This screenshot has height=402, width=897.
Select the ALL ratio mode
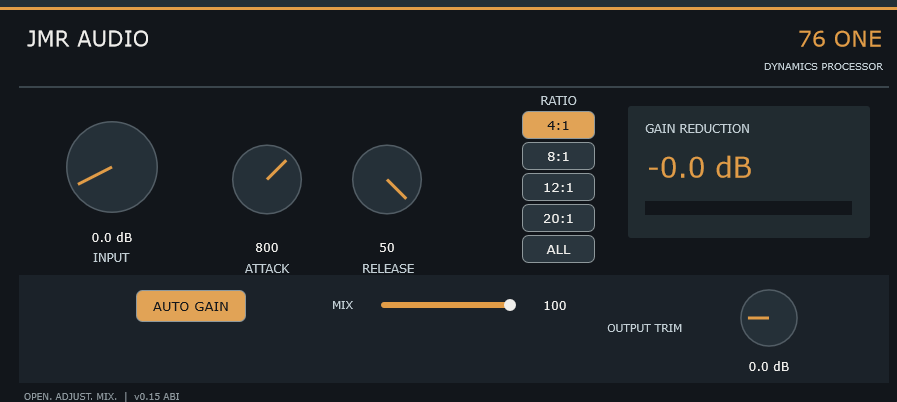pos(558,249)
